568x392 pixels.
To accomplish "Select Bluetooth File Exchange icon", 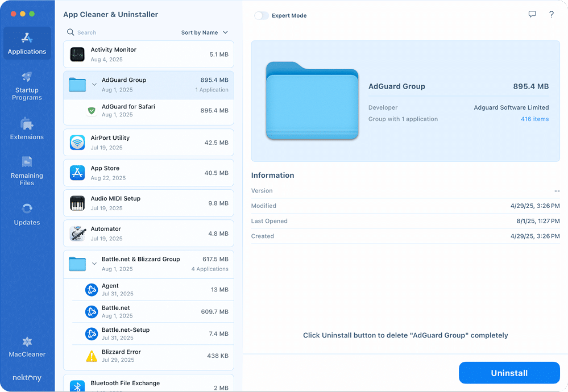I will click(77, 386).
